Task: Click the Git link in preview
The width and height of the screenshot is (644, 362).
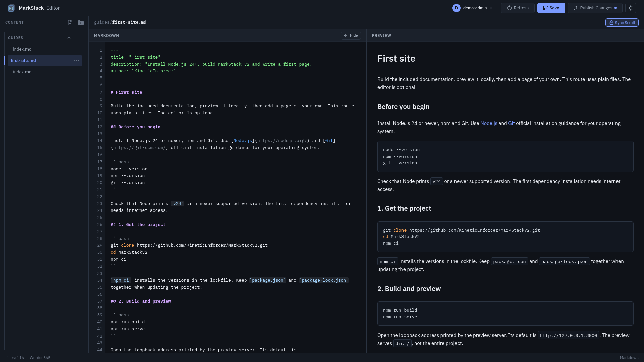Action: [x=511, y=123]
